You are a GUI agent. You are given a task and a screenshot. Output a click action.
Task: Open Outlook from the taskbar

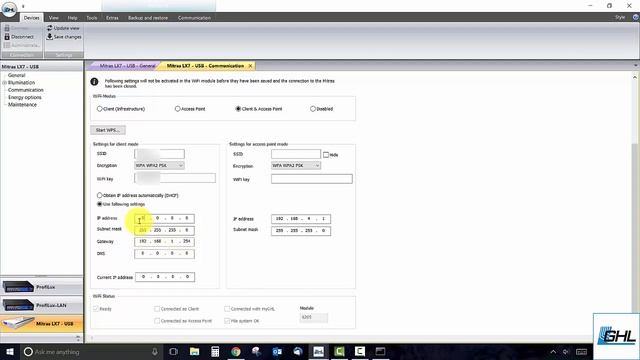click(x=277, y=352)
